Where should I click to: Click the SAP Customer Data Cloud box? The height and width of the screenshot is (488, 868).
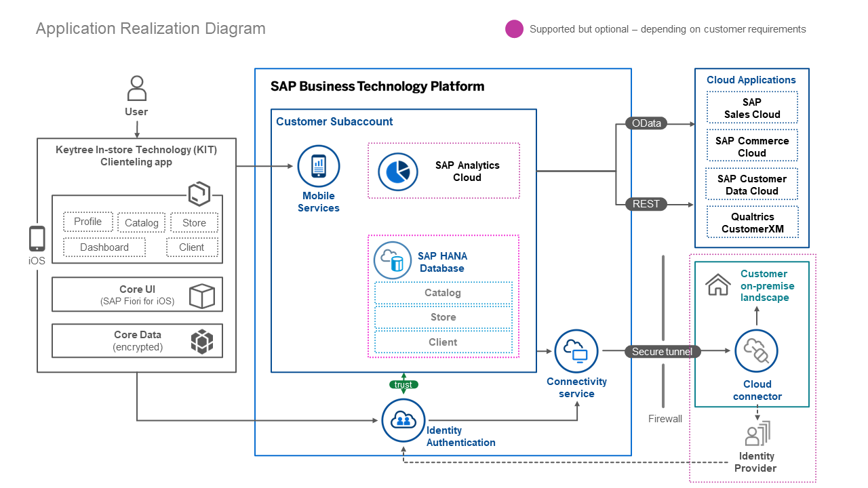click(x=752, y=184)
